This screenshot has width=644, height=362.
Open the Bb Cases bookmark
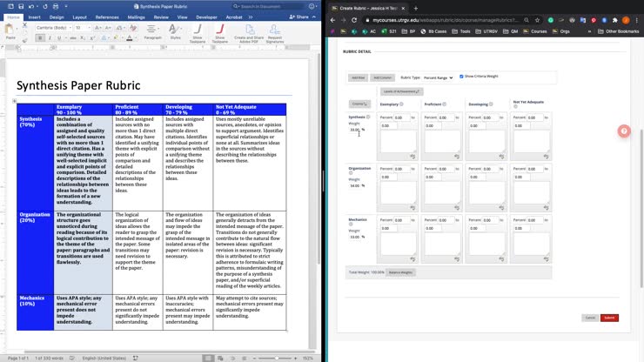(x=433, y=31)
